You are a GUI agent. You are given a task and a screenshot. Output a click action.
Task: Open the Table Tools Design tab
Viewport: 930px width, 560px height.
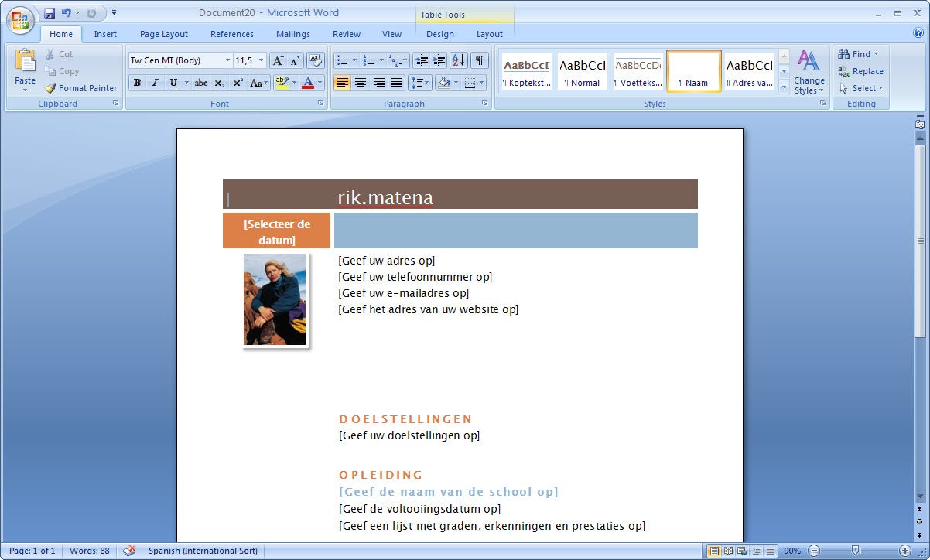point(440,34)
